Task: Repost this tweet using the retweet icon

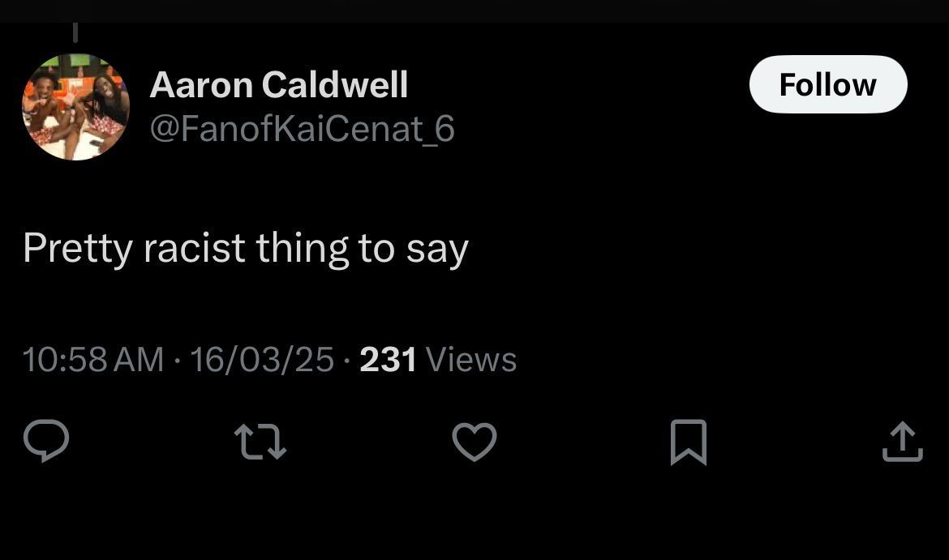Action: (x=260, y=442)
